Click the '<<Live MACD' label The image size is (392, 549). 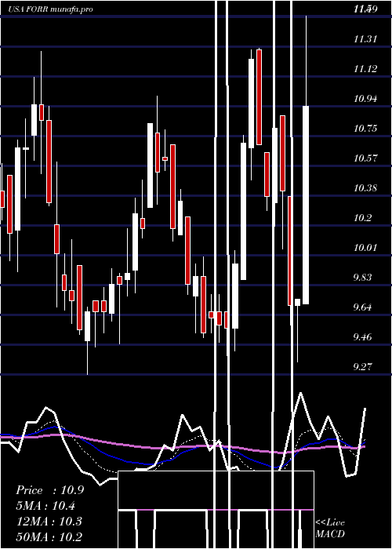point(330,528)
